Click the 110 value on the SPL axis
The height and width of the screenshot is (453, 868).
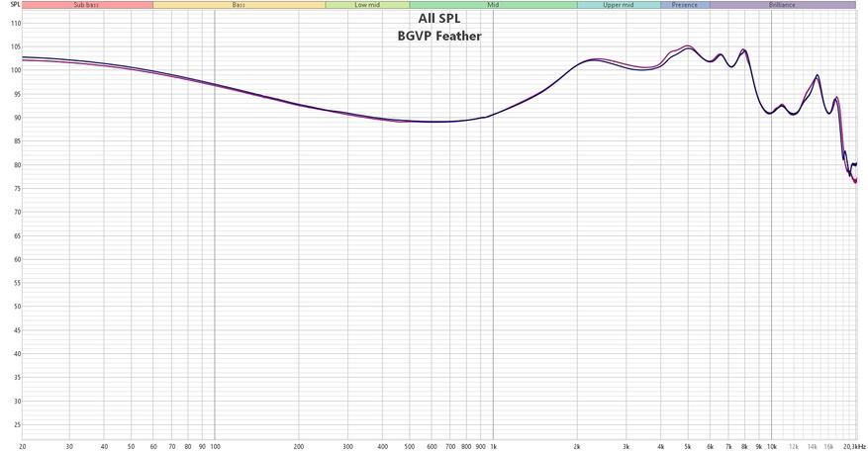16,23
